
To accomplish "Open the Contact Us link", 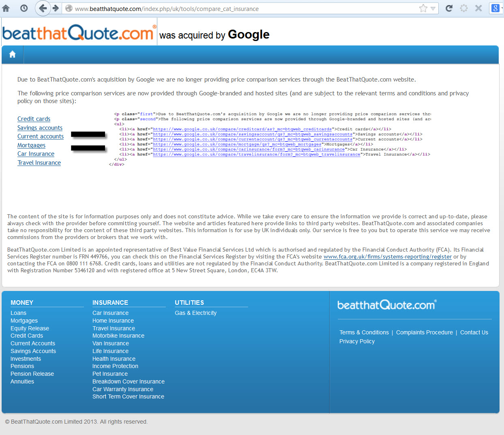I will tap(474, 332).
